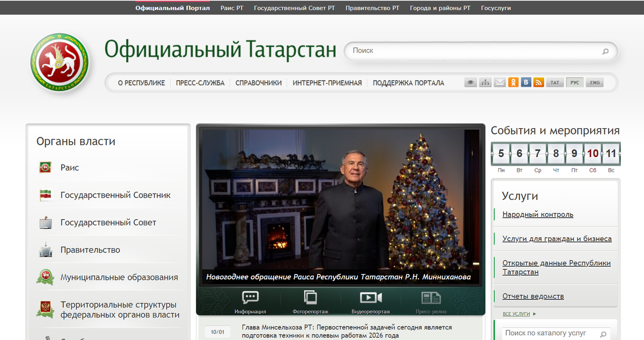Select calendar day 8 Чт
This screenshot has height=340, width=644.
[556, 154]
